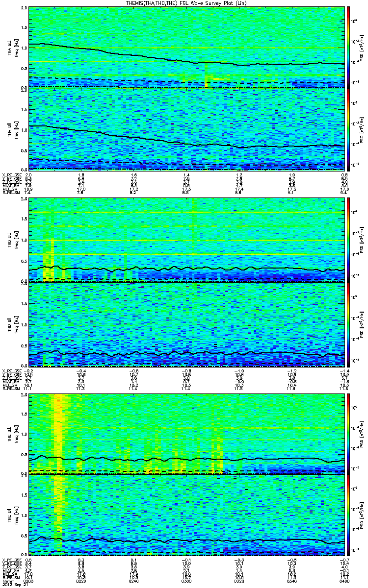Click the THA B-perpendicular PSD color bar
This screenshot has height=588, width=368.
tap(349, 47)
